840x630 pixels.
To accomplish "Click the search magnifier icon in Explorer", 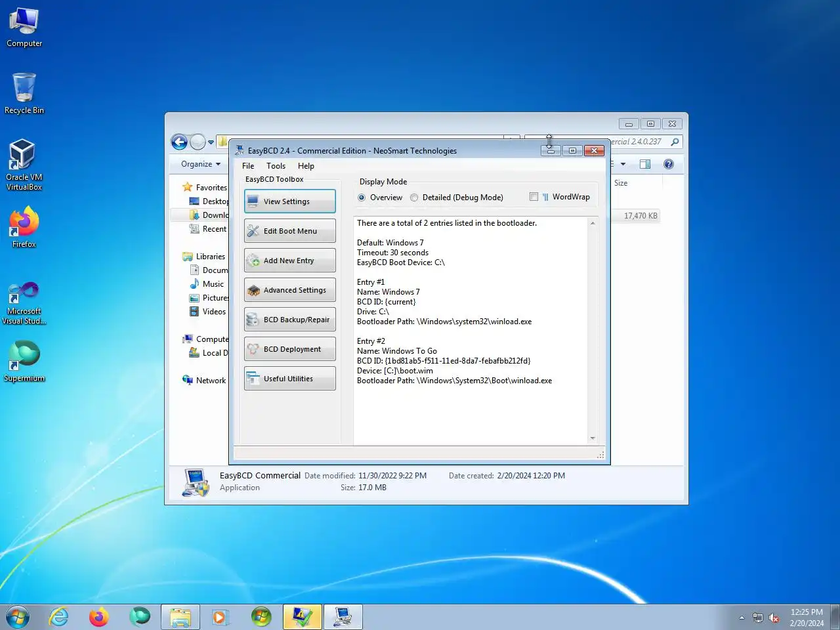I will click(x=675, y=142).
